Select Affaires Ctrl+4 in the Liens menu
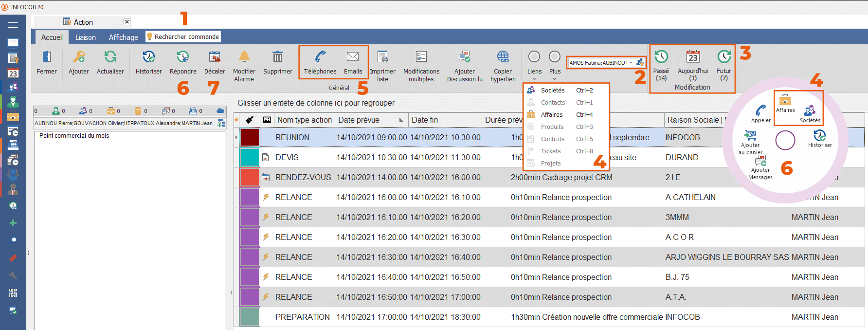The width and height of the screenshot is (868, 330). [552, 115]
